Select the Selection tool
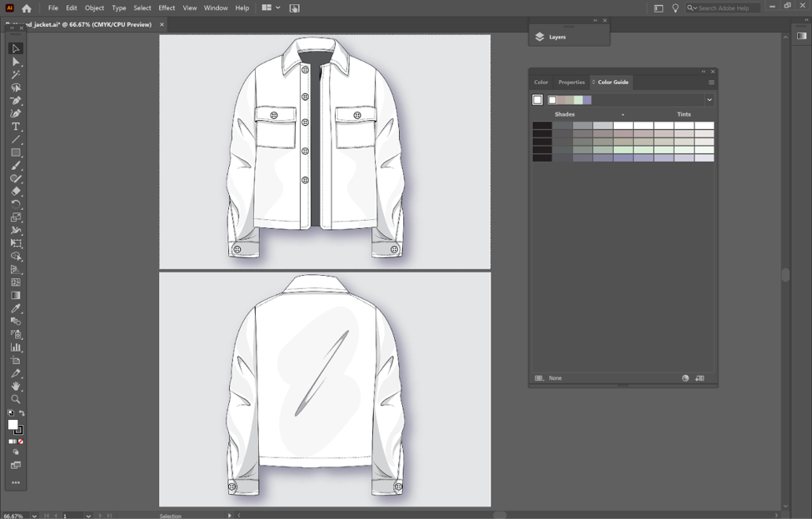This screenshot has width=812, height=519. [15, 48]
